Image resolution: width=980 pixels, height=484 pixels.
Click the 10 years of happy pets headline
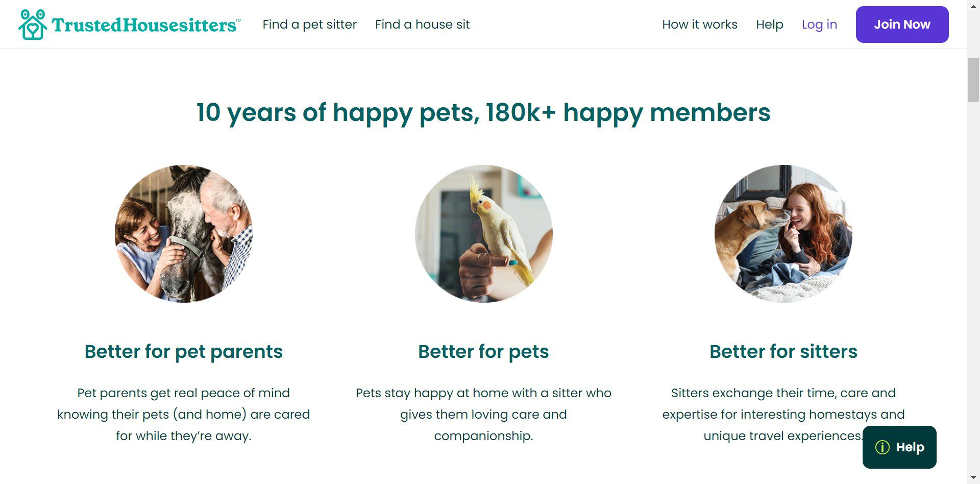[483, 112]
